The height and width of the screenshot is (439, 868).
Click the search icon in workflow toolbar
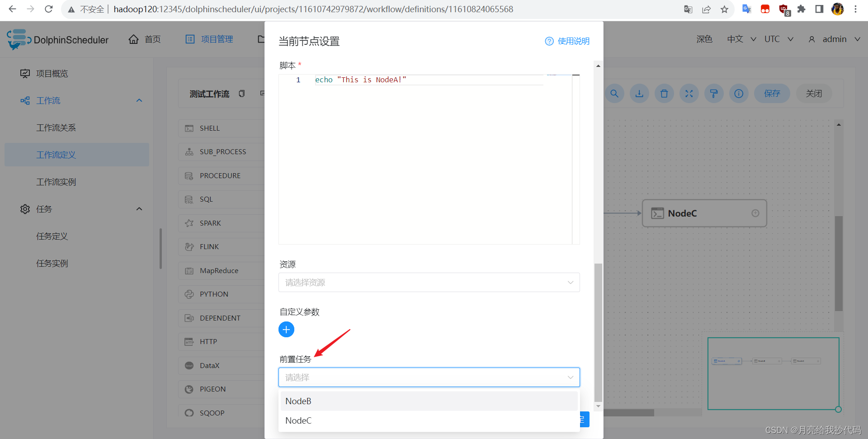point(614,94)
